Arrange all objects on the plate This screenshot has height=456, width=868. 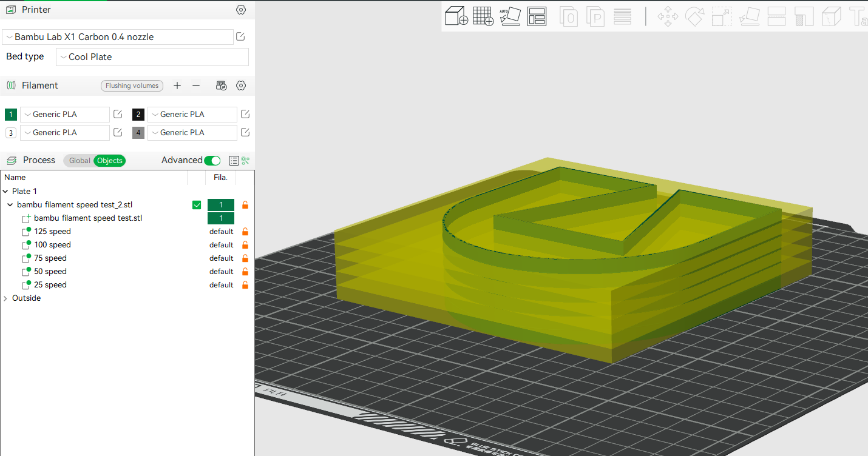537,16
